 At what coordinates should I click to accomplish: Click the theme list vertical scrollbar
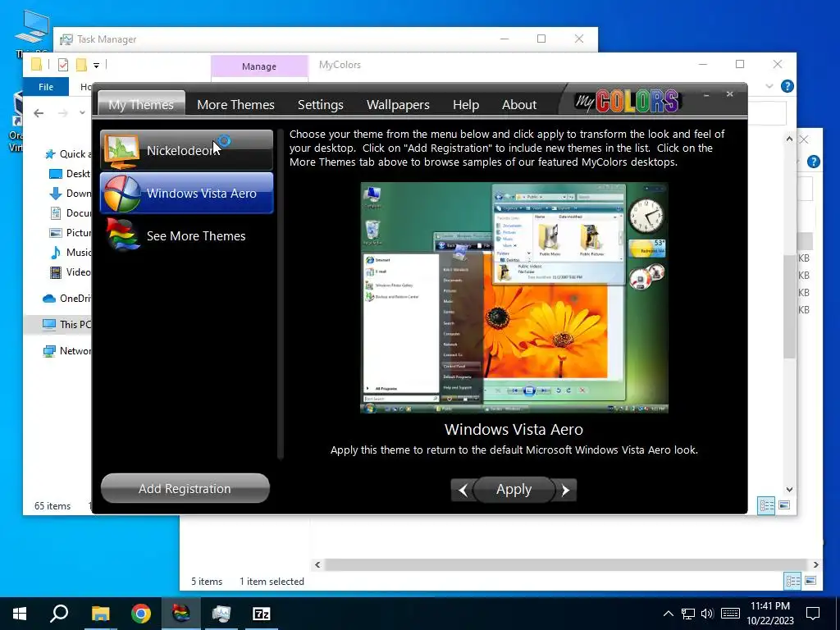click(x=281, y=294)
